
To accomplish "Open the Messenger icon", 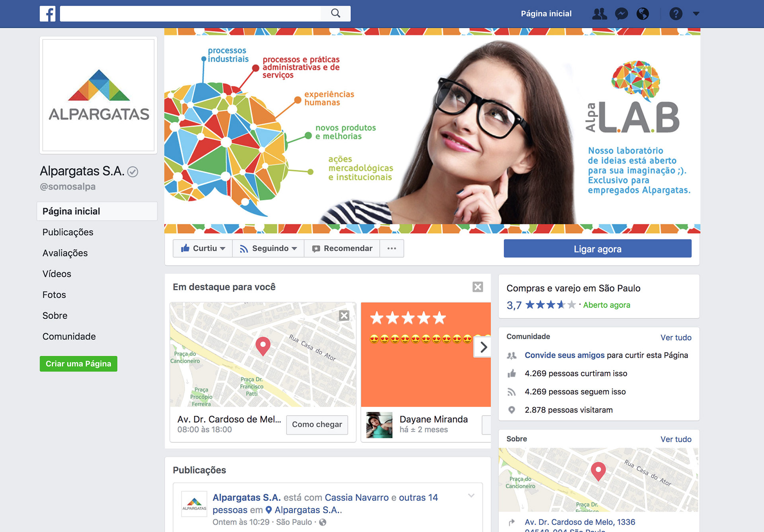I will [x=621, y=14].
